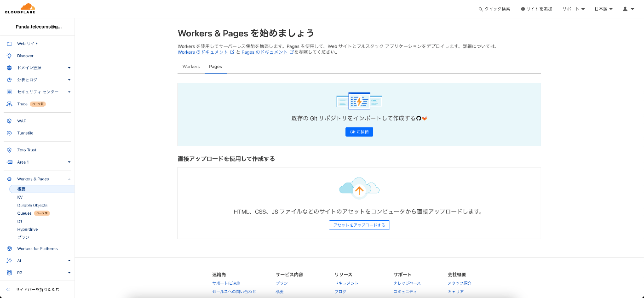Open Queues in the sidebar

24,213
